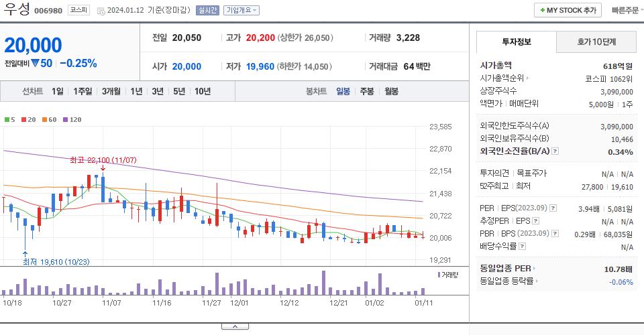Select the 월봉 candlestick chart
The image size is (644, 335).
click(391, 91)
